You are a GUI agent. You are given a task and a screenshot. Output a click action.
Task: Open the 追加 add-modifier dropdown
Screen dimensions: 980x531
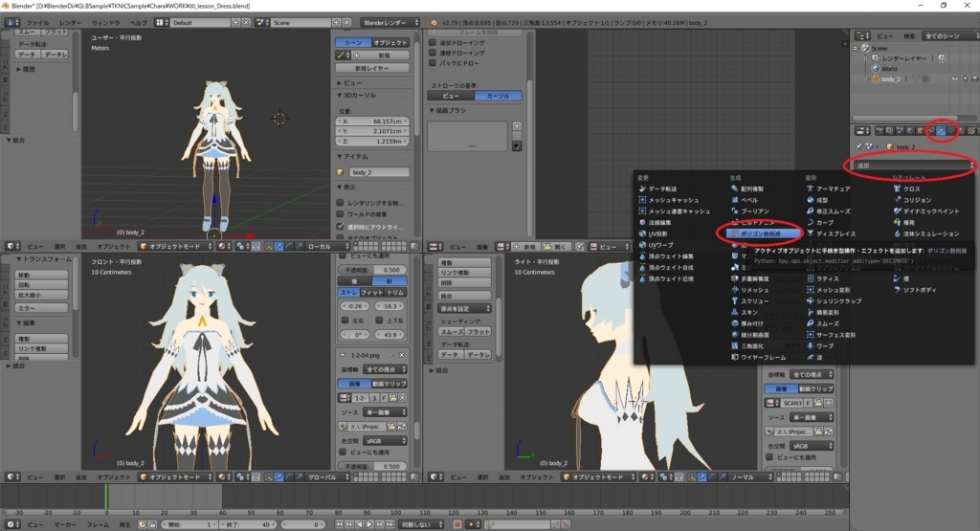(x=914, y=165)
